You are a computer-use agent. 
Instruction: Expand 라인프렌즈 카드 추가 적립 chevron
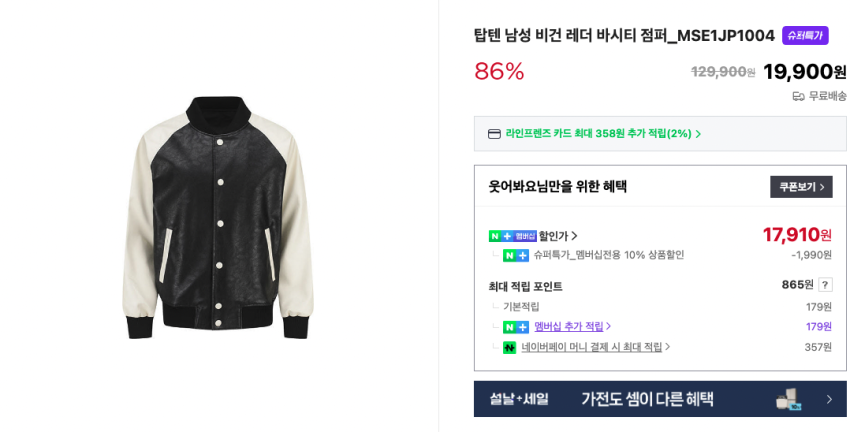click(698, 134)
